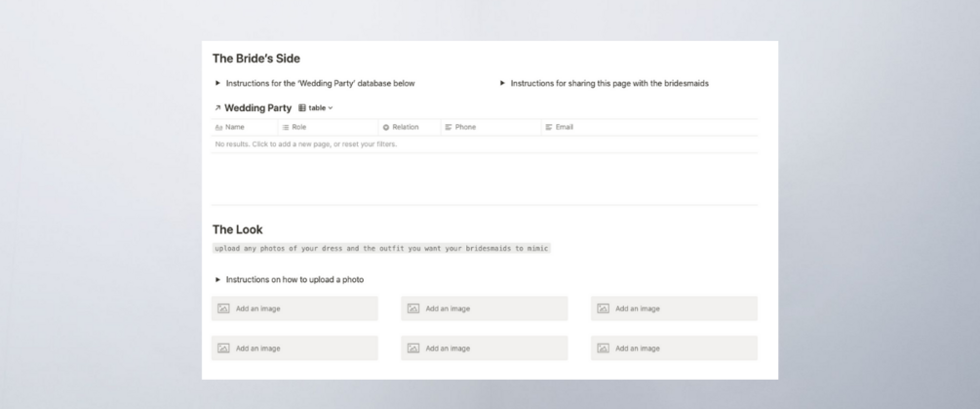The height and width of the screenshot is (409, 980).
Task: Click image icon in top-middle image block
Action: [413, 308]
